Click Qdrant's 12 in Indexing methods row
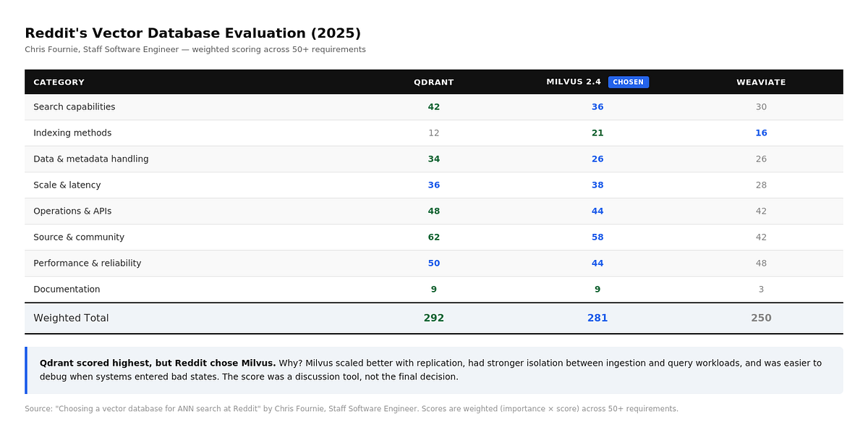 (x=434, y=132)
